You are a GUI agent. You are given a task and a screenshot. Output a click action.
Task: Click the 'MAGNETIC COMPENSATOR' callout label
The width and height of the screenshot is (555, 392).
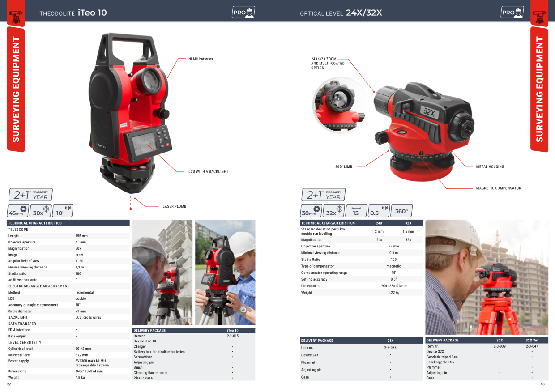(x=499, y=188)
